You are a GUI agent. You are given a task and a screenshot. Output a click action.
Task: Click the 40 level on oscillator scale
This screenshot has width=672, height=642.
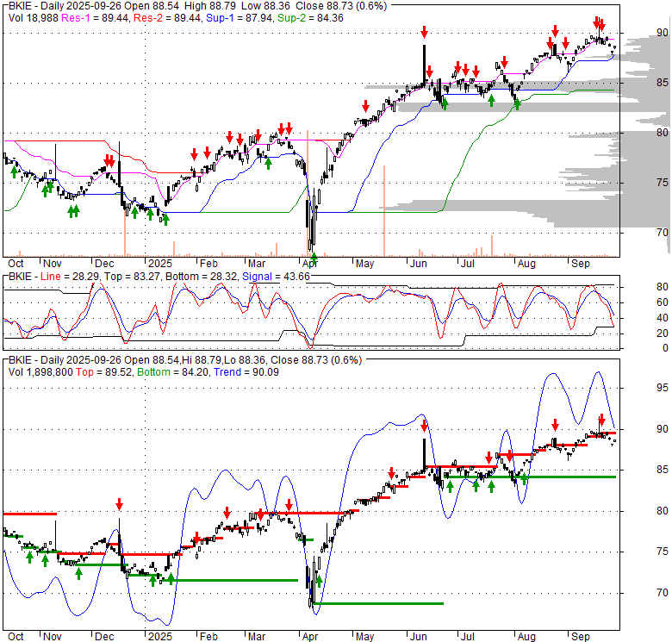663,318
